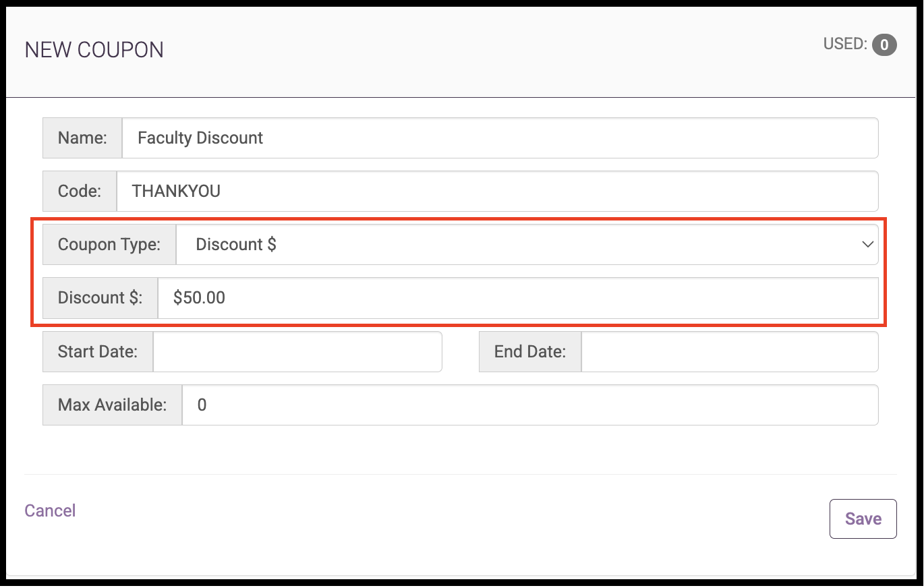Click the USED text label
The height and width of the screenshot is (588, 924).
tap(845, 45)
